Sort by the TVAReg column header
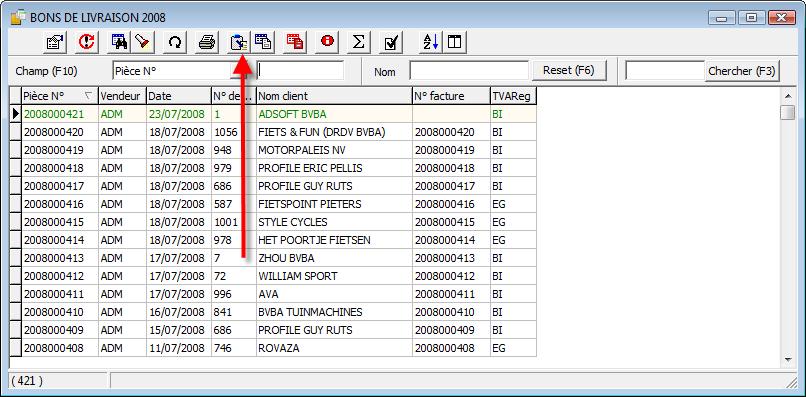 (513, 96)
